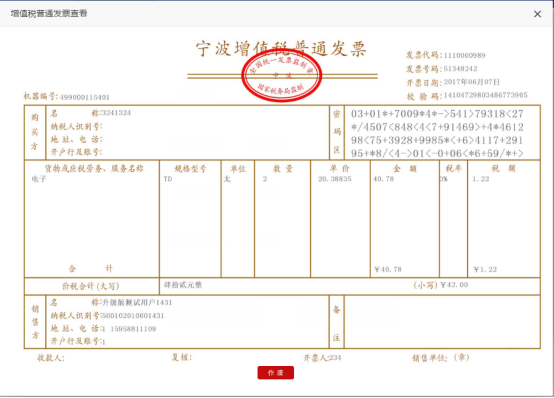
Task: Click the buyer name value 3241324
Action: click(116, 113)
